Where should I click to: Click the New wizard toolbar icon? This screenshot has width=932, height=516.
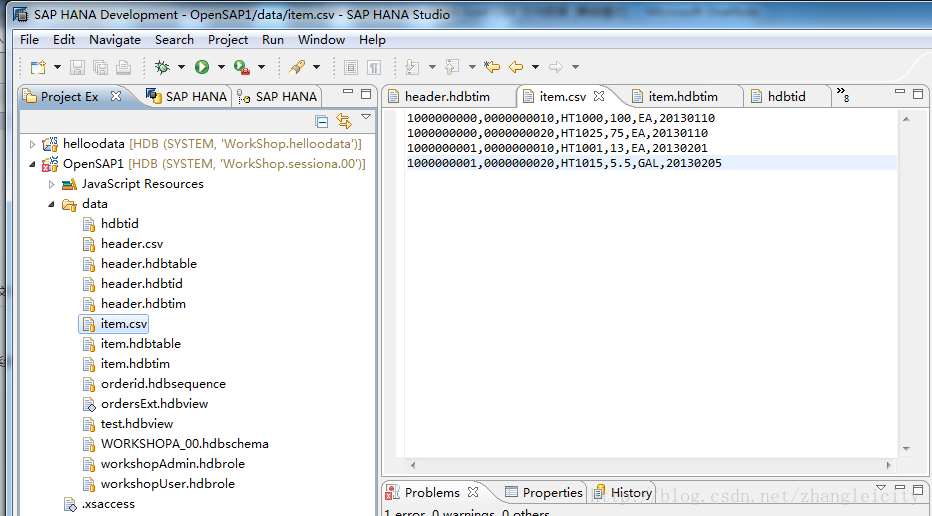coord(38,67)
